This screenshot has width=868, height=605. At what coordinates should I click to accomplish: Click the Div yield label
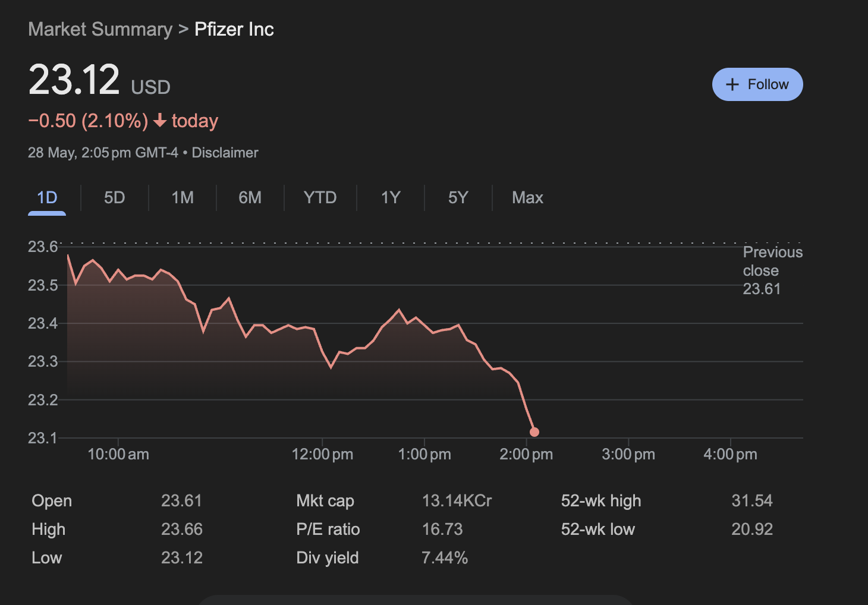click(x=328, y=557)
